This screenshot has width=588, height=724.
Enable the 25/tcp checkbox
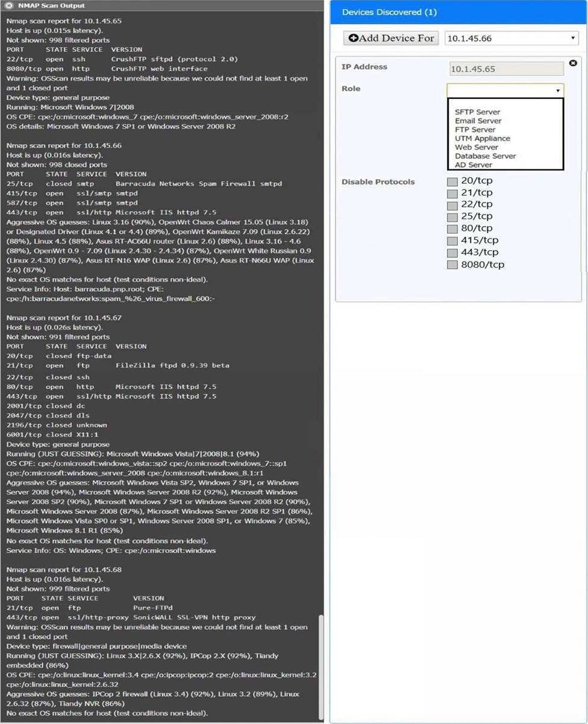pos(452,217)
